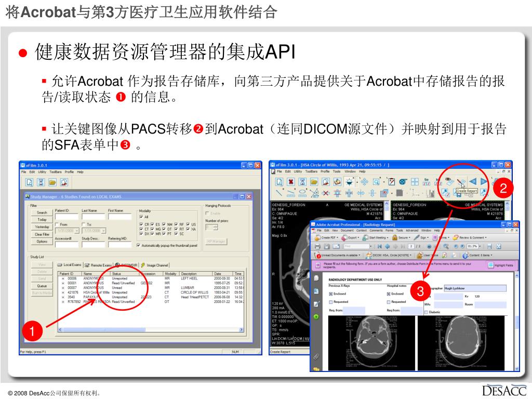This screenshot has width=532, height=399.
Task: Select the magnifier zoom tool in eFilm viewer
Action: [376, 182]
